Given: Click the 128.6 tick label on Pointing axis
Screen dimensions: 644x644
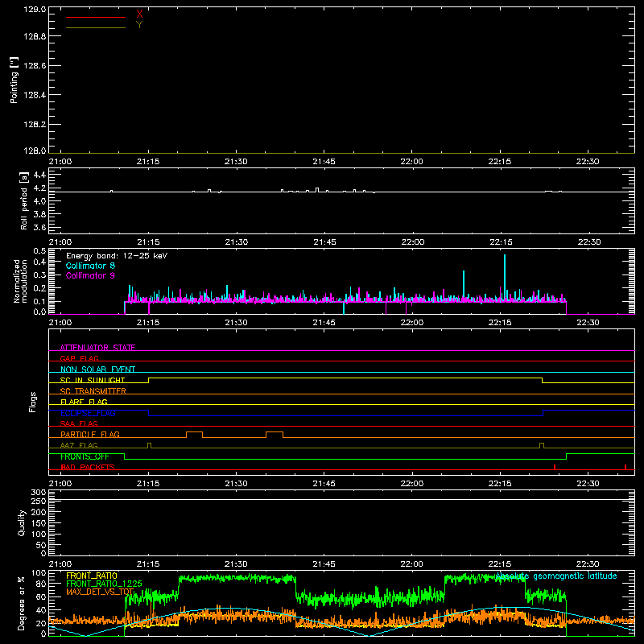Looking at the screenshot, I should 35,66.
